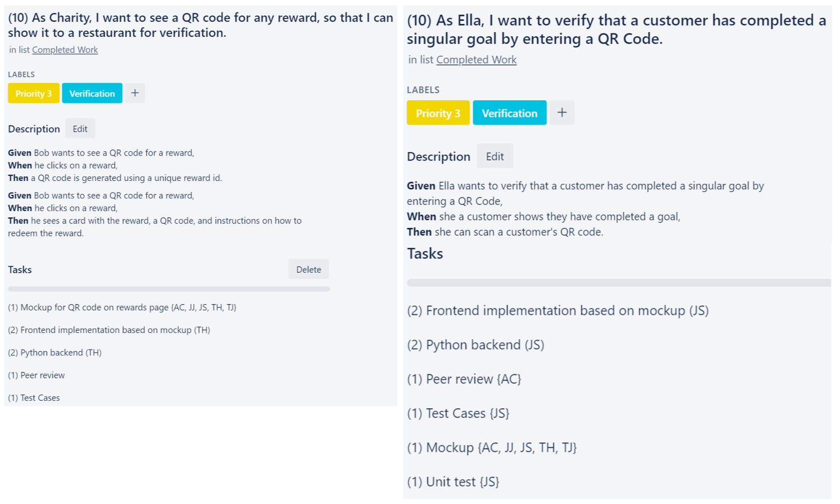
Task: Click Verification label on Charity card
Action: 92,93
